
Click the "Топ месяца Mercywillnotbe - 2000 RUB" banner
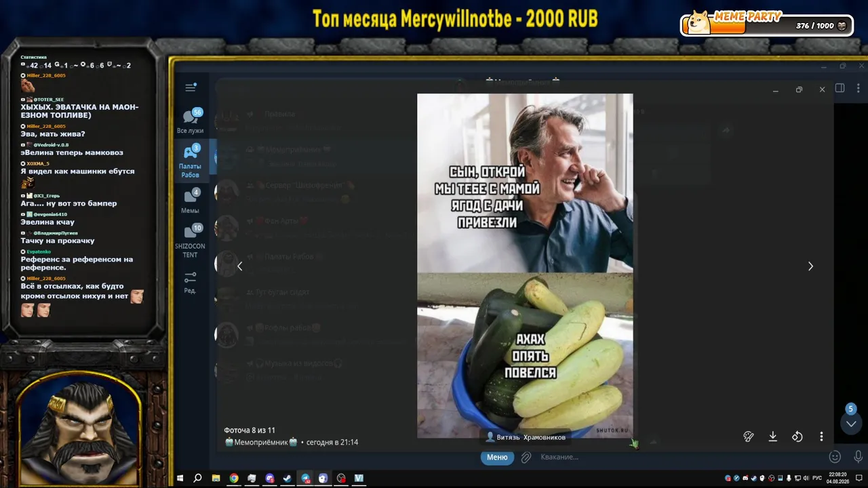(455, 19)
